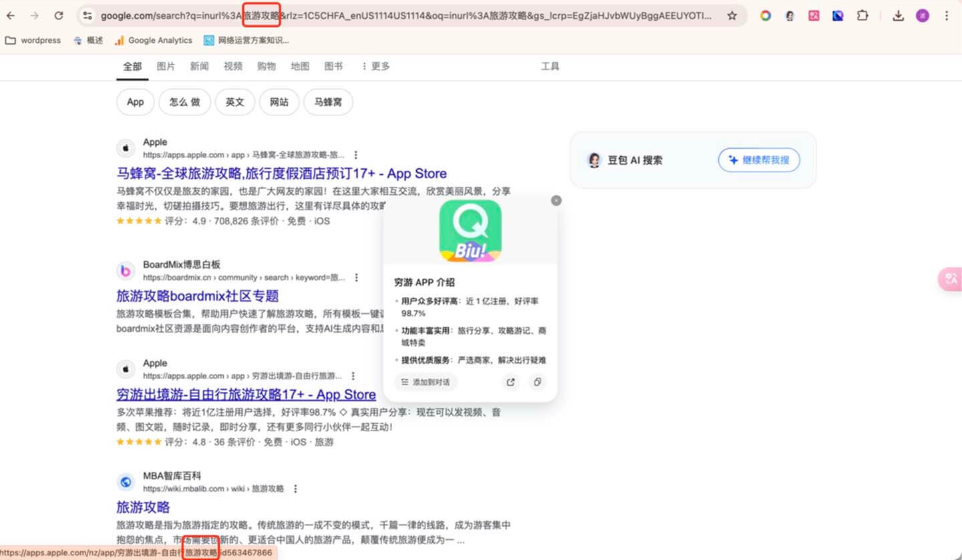Close the 穷游 APP popup card

pyautogui.click(x=556, y=200)
